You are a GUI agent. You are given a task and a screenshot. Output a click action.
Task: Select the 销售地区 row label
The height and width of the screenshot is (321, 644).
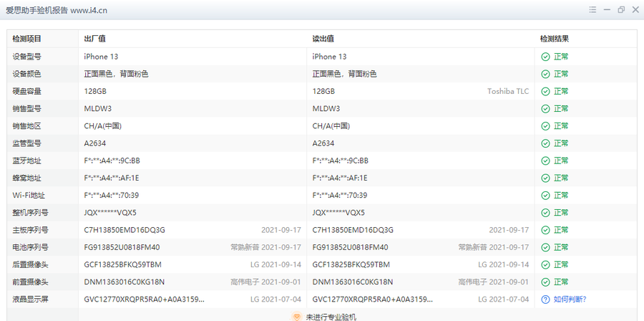[x=26, y=126]
